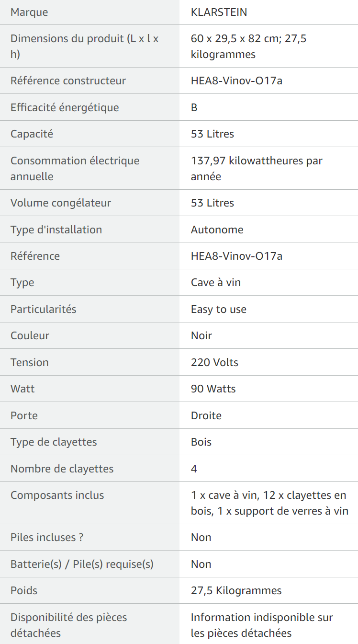Select the Capacité 53 Litres value
This screenshot has height=644, width=358.
[213, 134]
